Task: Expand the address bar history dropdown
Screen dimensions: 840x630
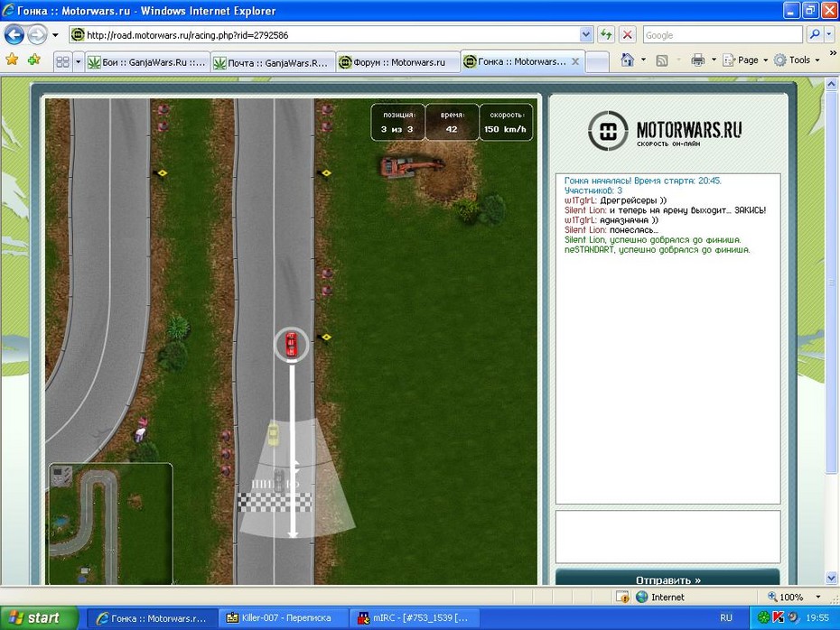Action: [585, 35]
